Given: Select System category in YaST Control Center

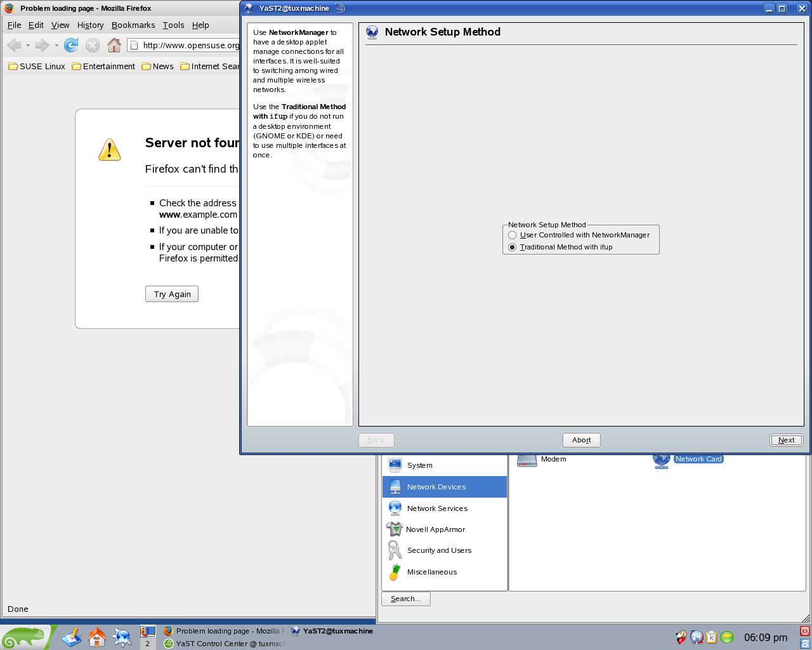Looking at the screenshot, I should [444, 465].
